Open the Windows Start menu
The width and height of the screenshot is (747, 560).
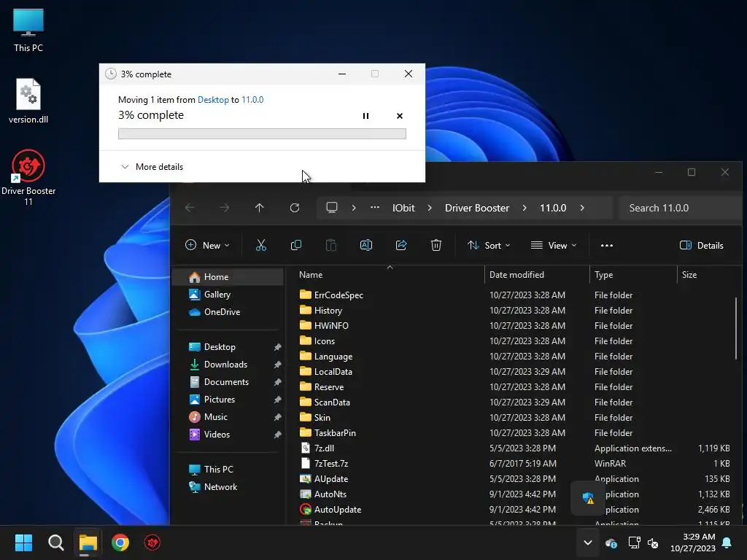(x=23, y=542)
